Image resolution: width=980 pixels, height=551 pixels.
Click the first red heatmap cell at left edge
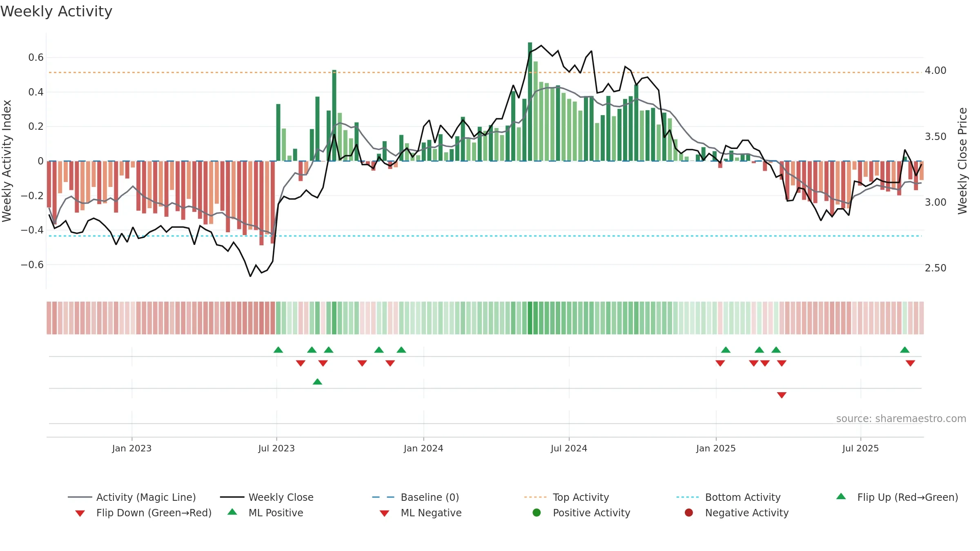tap(49, 318)
